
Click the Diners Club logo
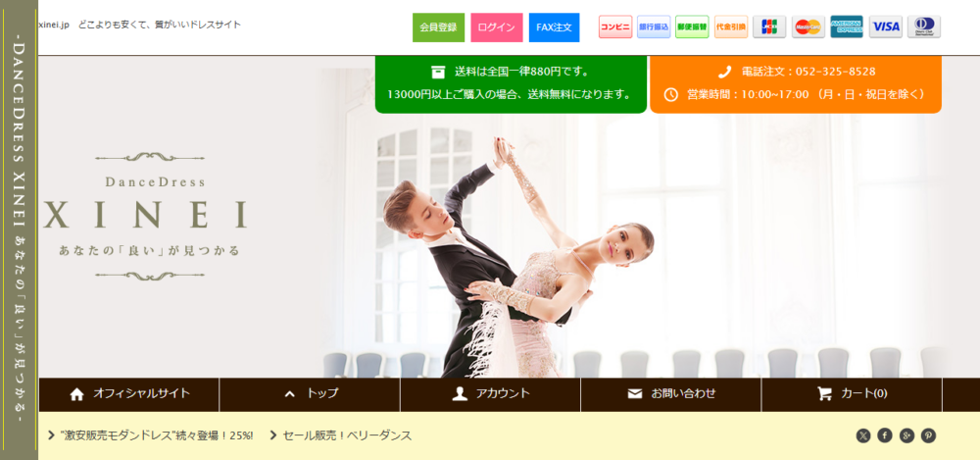(924, 26)
